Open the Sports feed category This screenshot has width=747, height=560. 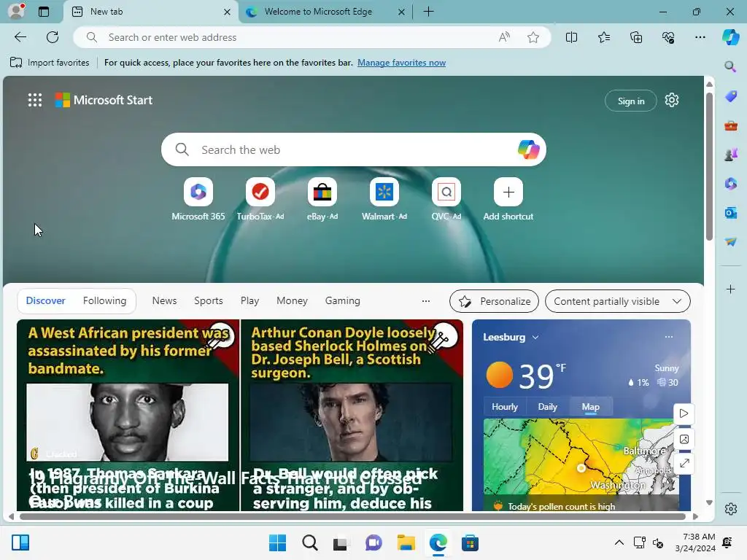click(x=208, y=301)
